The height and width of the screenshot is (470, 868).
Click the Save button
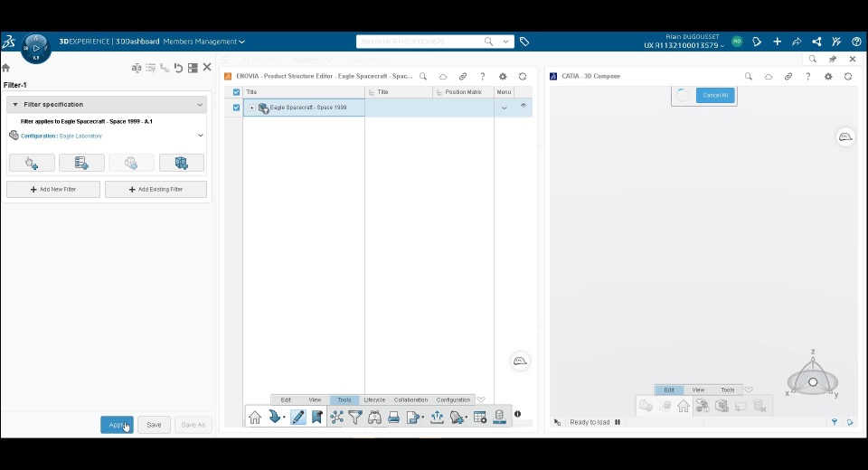tap(154, 425)
